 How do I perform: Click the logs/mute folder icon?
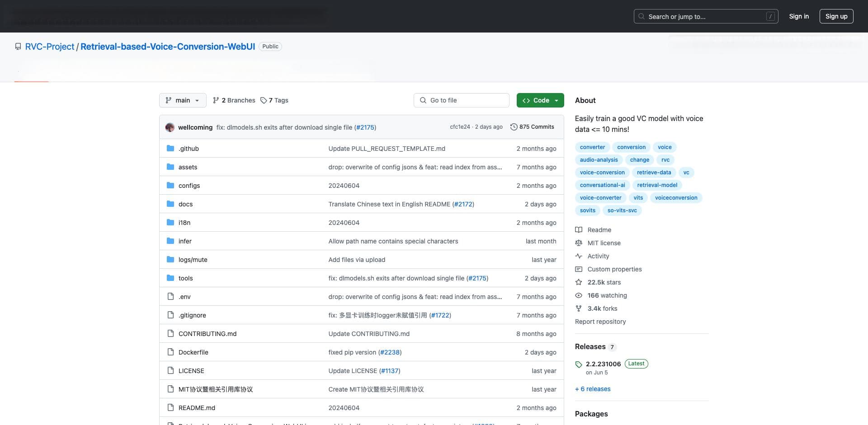click(170, 260)
